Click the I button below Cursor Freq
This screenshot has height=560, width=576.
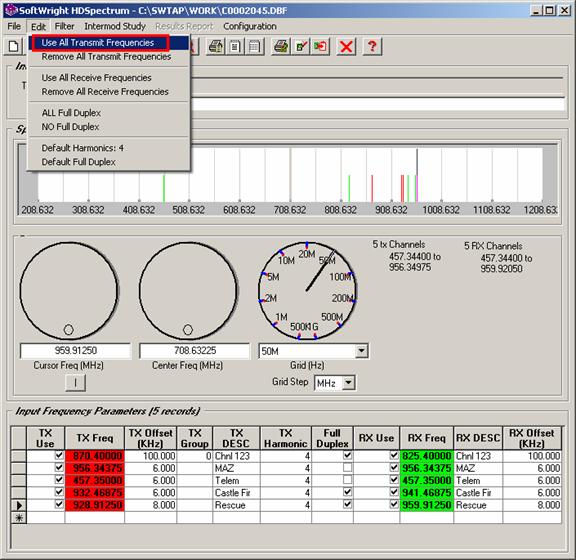click(75, 383)
